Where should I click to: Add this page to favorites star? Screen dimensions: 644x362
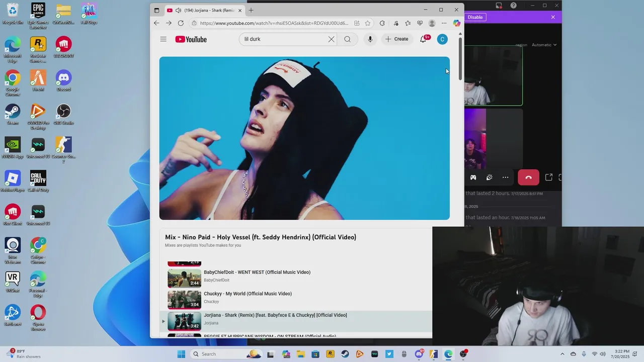tap(368, 23)
